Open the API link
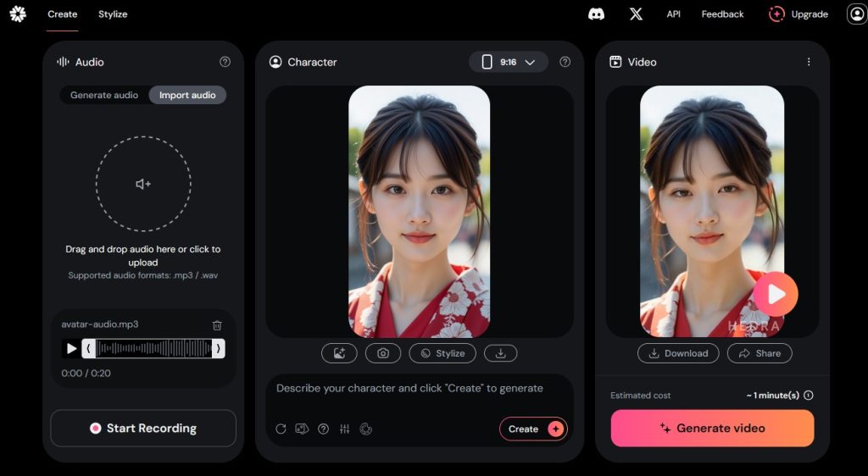Screen dimensions: 868x476 674,14
